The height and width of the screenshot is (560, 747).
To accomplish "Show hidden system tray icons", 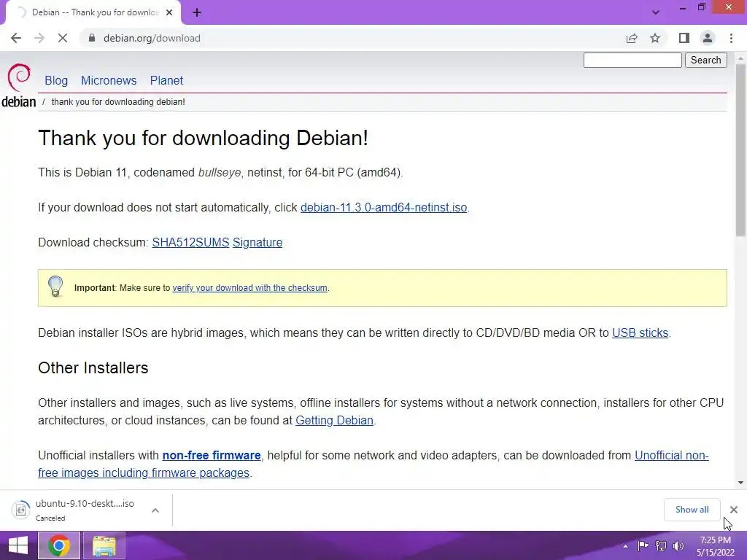I will [625, 546].
